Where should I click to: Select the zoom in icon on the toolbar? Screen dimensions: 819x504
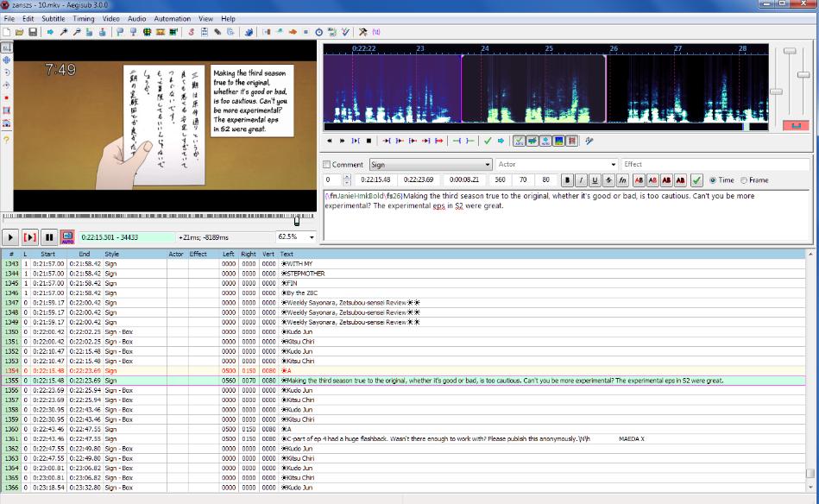63,32
